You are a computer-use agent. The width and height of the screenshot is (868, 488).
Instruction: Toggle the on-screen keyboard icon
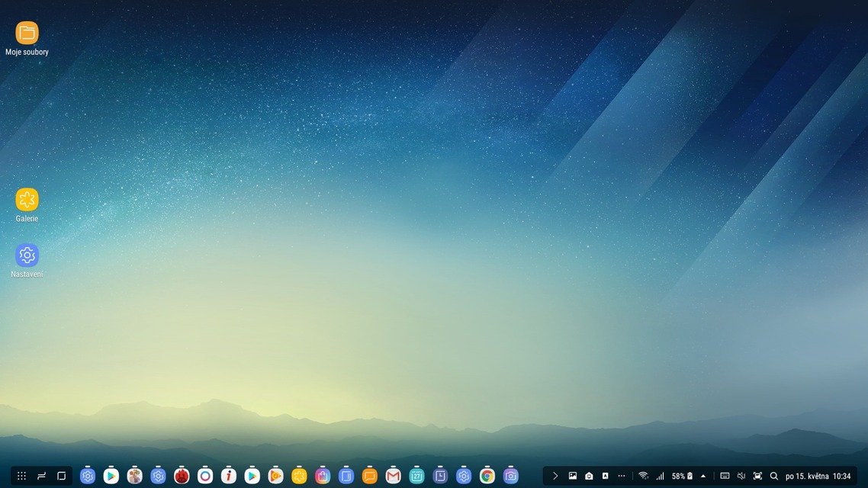point(725,476)
